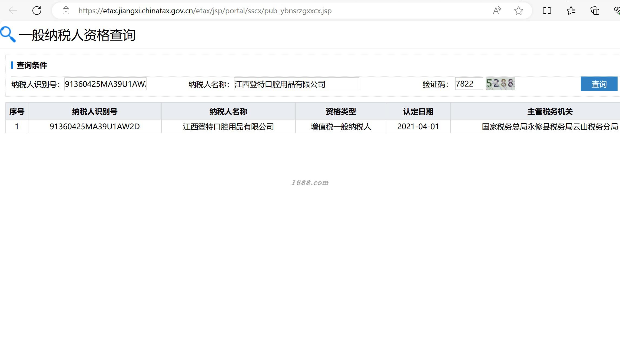Add page to favorites with the star
The height and width of the screenshot is (364, 620).
(x=518, y=11)
